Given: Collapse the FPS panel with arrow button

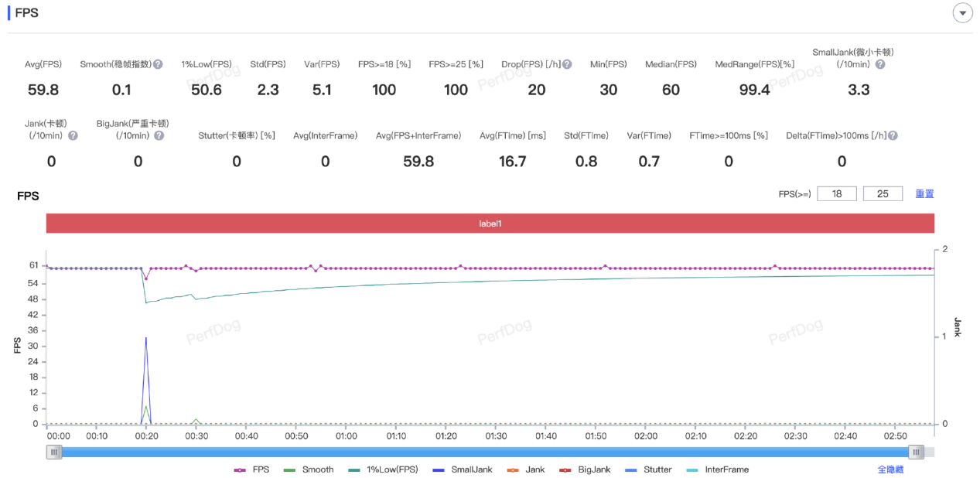Looking at the screenshot, I should pos(962,13).
